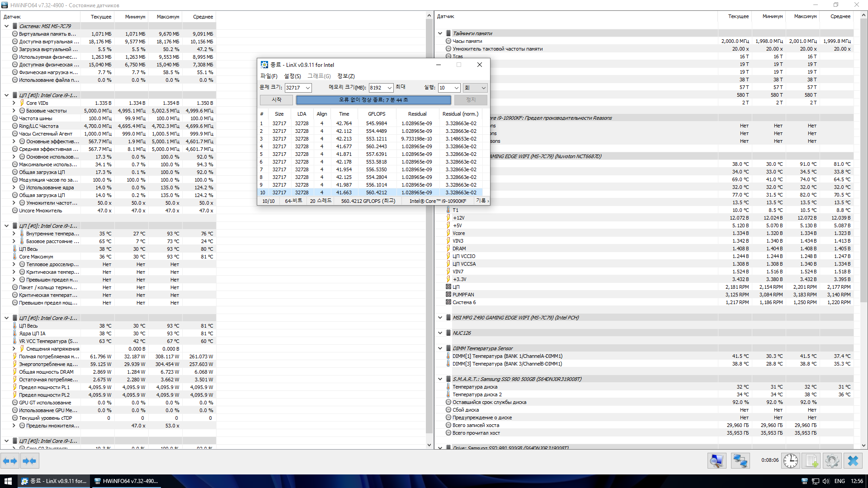This screenshot has height=488, width=868.
Task: Collapse the Тайминги памяти sensor group
Action: [x=440, y=33]
